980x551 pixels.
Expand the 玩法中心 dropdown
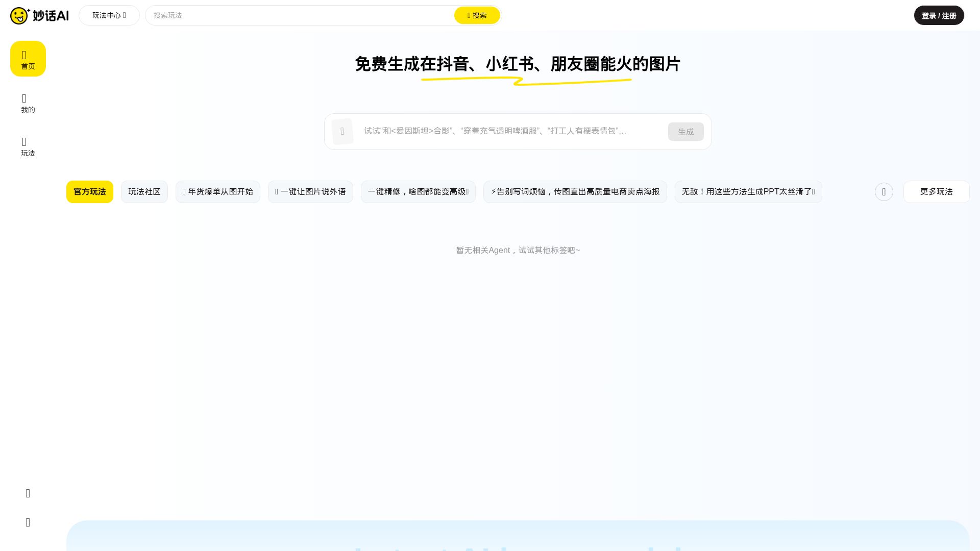click(x=109, y=15)
